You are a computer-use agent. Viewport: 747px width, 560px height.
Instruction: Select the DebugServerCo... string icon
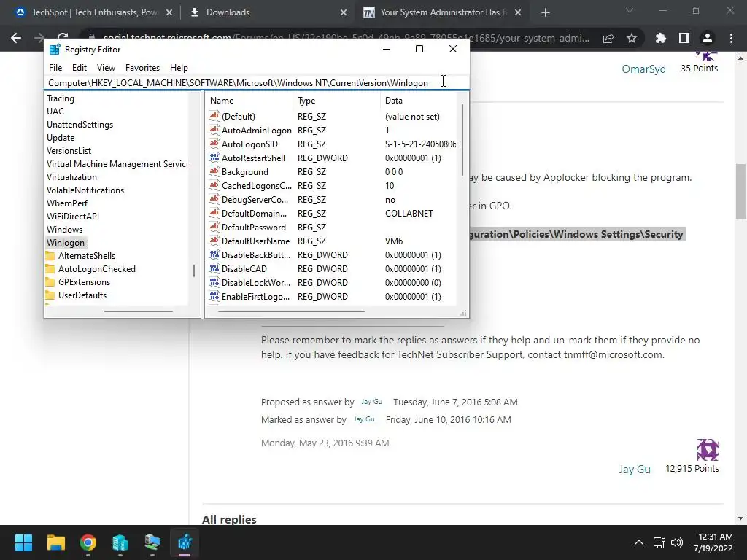coord(214,199)
